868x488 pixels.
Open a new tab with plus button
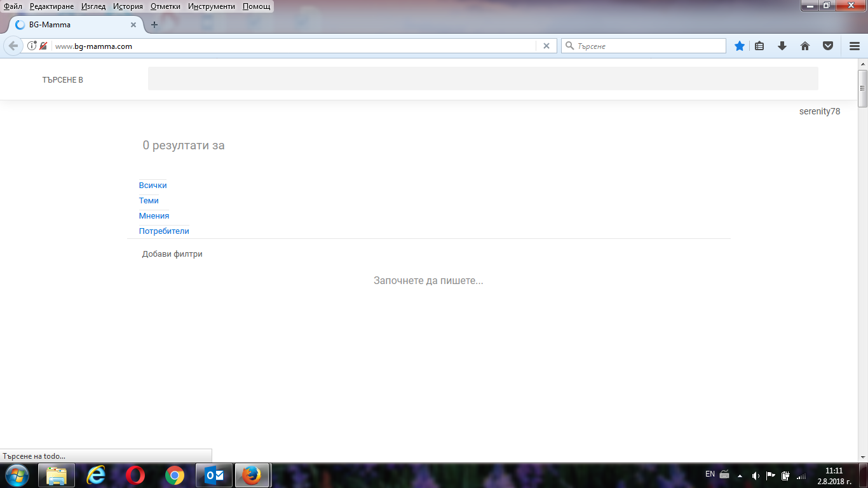coord(154,25)
